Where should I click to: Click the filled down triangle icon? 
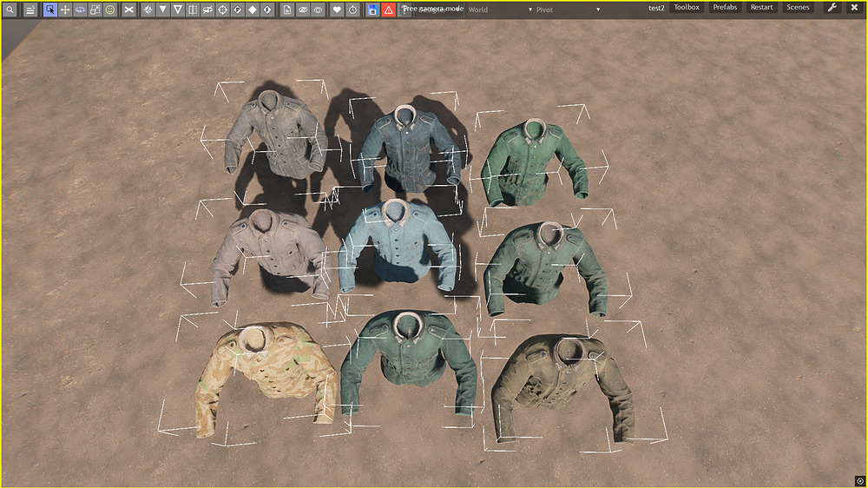[x=163, y=10]
